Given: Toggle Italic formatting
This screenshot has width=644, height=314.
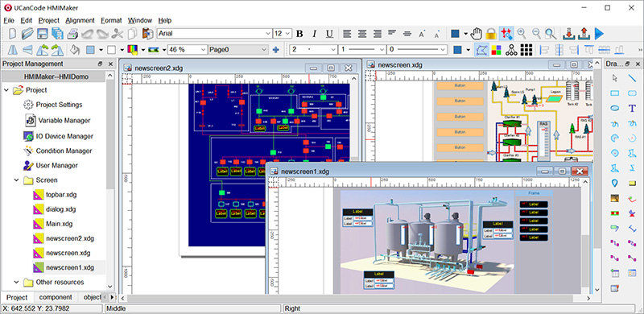Looking at the screenshot, I should coord(314,34).
